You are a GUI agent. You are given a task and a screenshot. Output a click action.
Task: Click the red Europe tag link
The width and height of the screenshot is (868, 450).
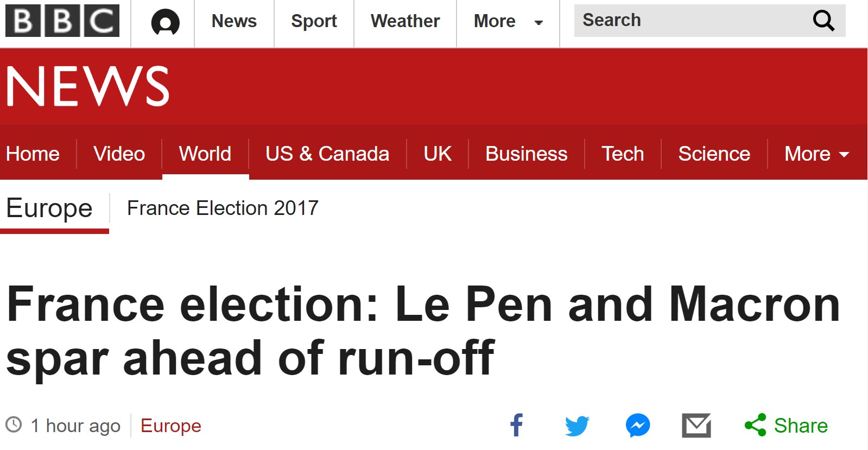coord(170,426)
